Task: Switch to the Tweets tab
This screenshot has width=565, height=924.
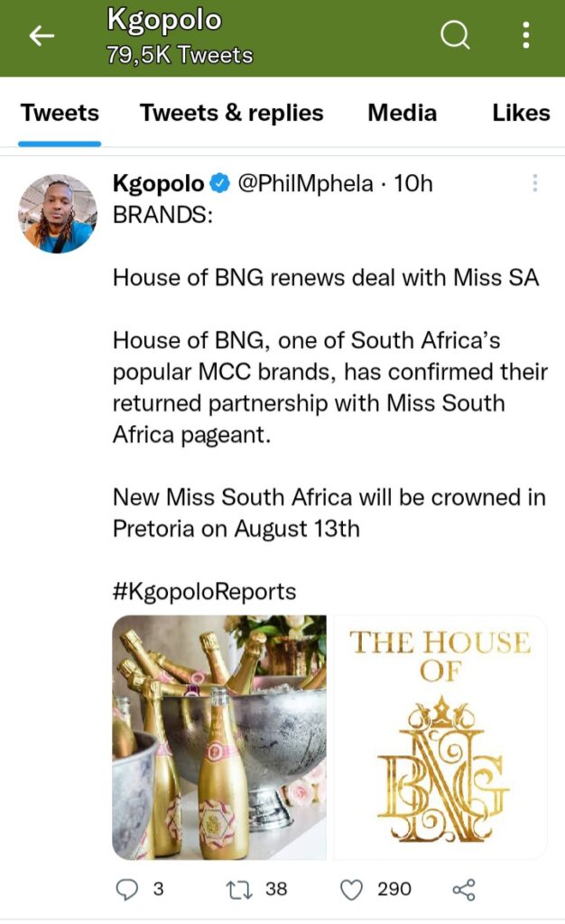Action: 60,113
